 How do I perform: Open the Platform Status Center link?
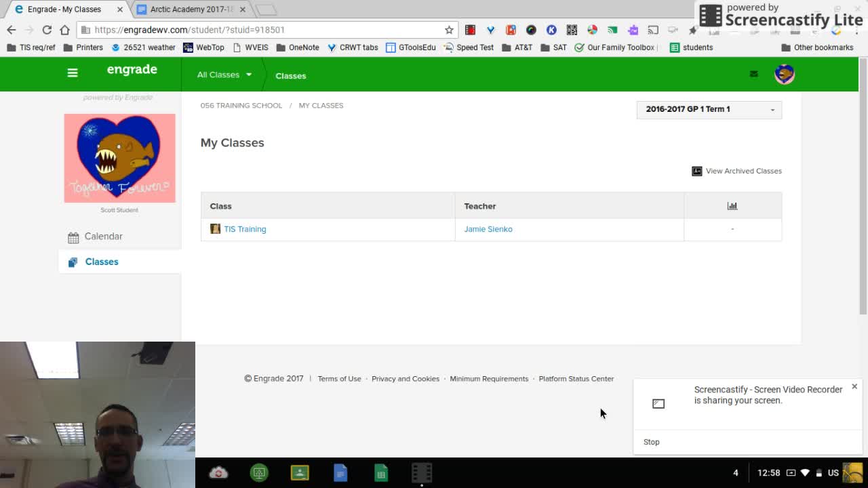pos(576,379)
